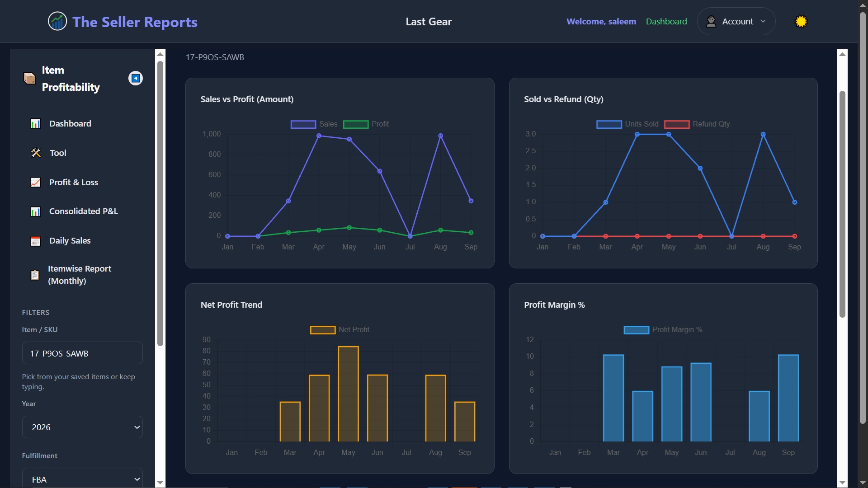Click the Apr Sales data point

[319, 136]
